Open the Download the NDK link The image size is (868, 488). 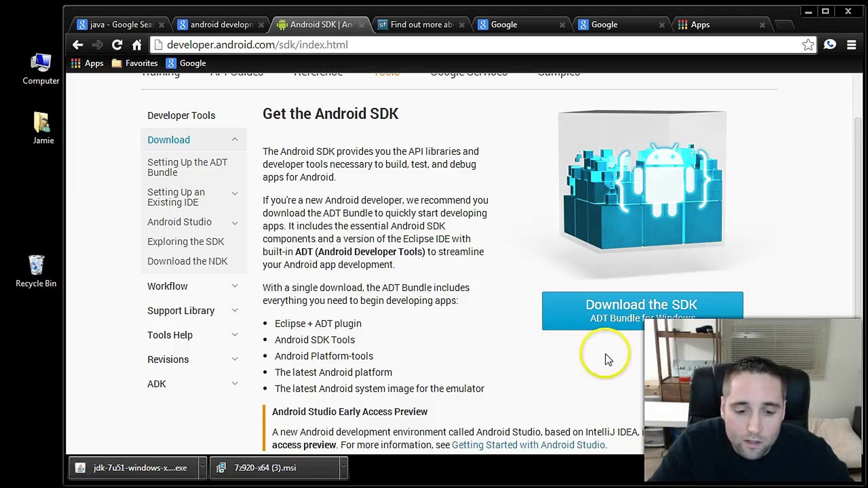coord(187,261)
